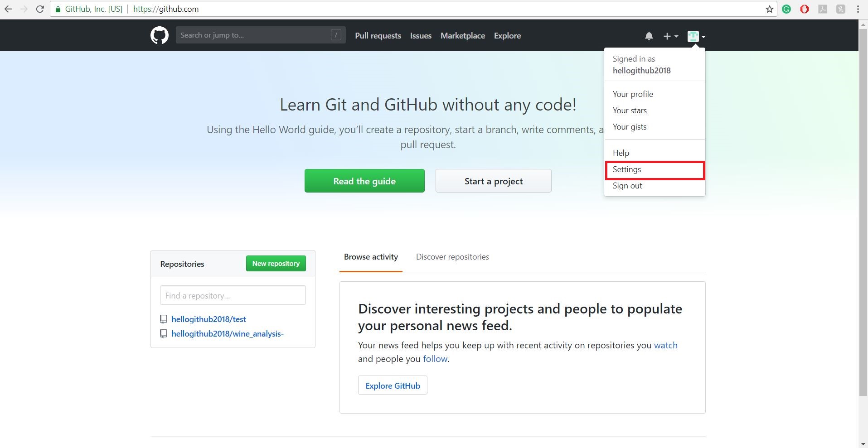Choose Sign out in user menu
868x448 pixels.
[655, 186]
